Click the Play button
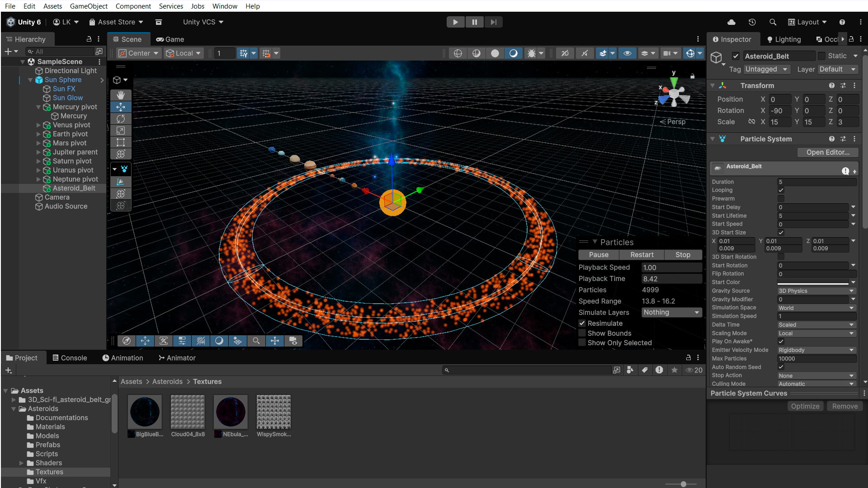868x488 pixels. pyautogui.click(x=455, y=22)
